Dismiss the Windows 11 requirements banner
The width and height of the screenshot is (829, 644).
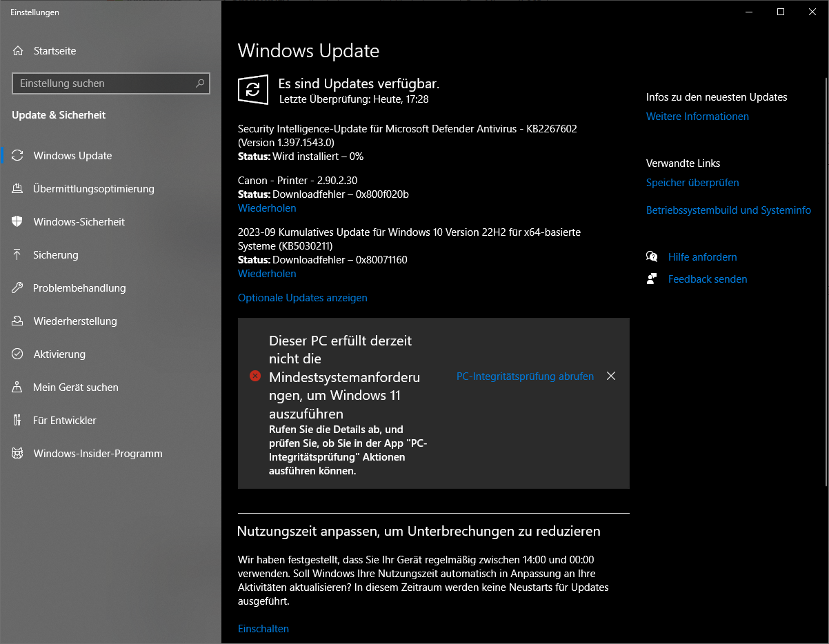[611, 376]
